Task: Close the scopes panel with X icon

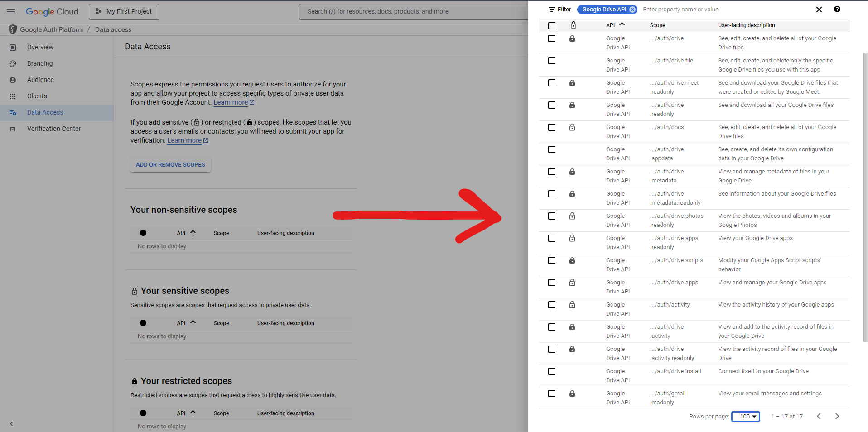Action: click(x=819, y=10)
